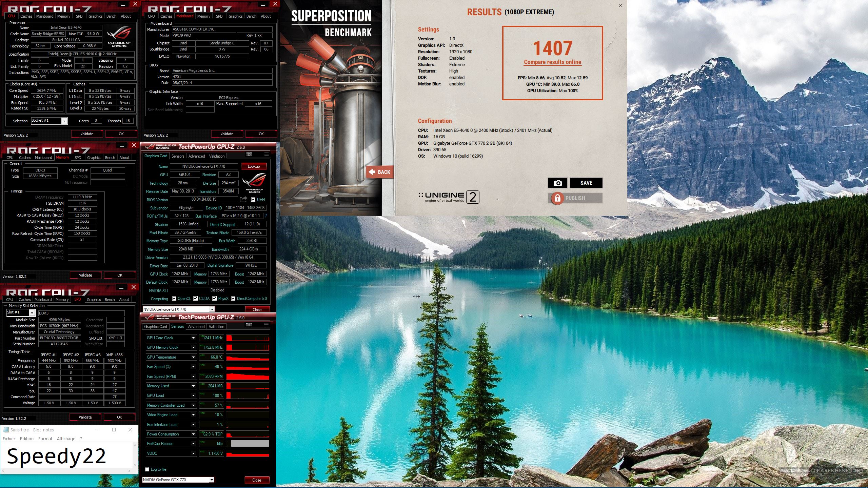Expand the GPU Memory Clock sensor dropdown

coord(193,347)
